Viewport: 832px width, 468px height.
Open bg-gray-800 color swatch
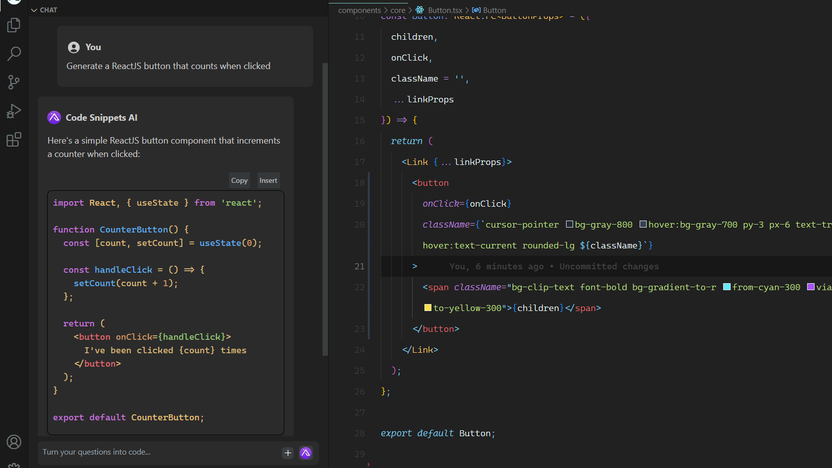(569, 224)
